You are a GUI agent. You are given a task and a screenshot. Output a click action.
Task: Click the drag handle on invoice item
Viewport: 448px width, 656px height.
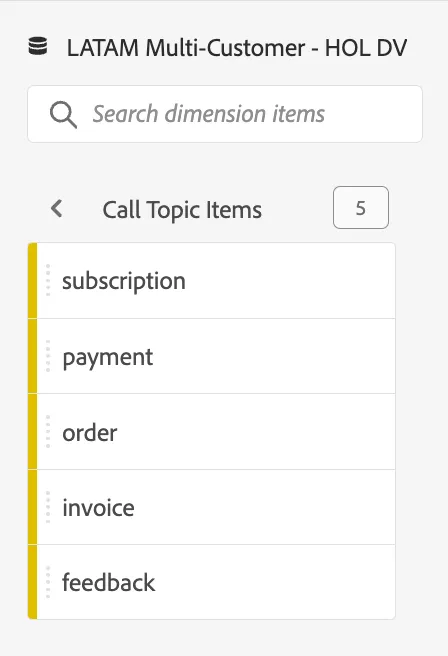(48, 507)
